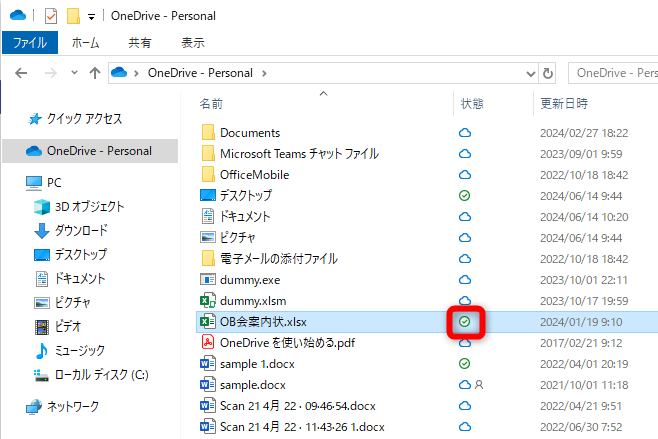Select the OneDrive を使い始める.pdf icon
Screen dimensions: 658x439
(x=208, y=342)
